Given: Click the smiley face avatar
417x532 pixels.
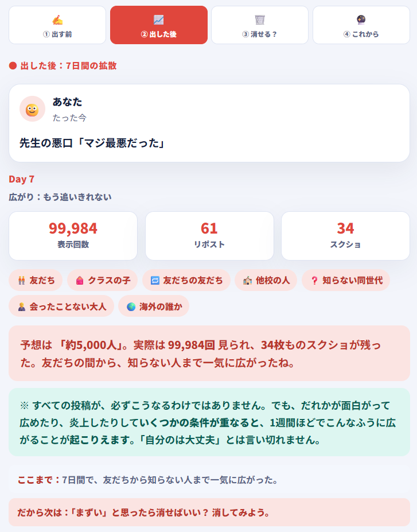Looking at the screenshot, I should tap(32, 109).
